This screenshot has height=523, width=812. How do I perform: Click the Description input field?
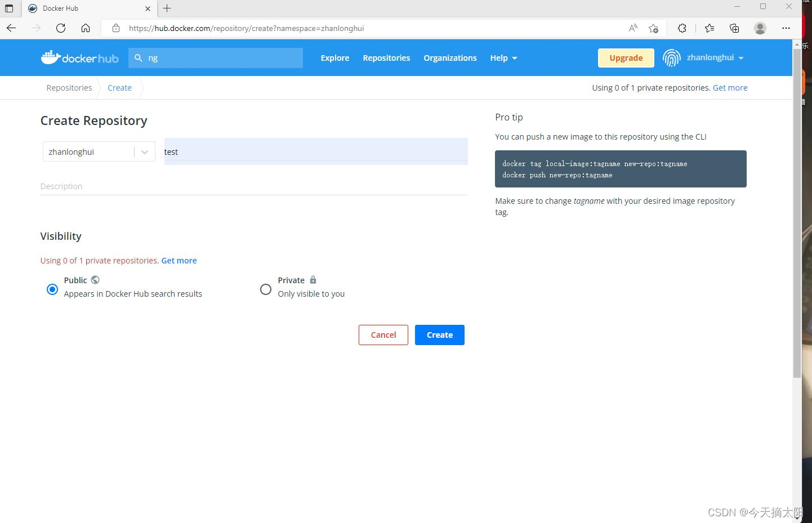click(x=254, y=186)
